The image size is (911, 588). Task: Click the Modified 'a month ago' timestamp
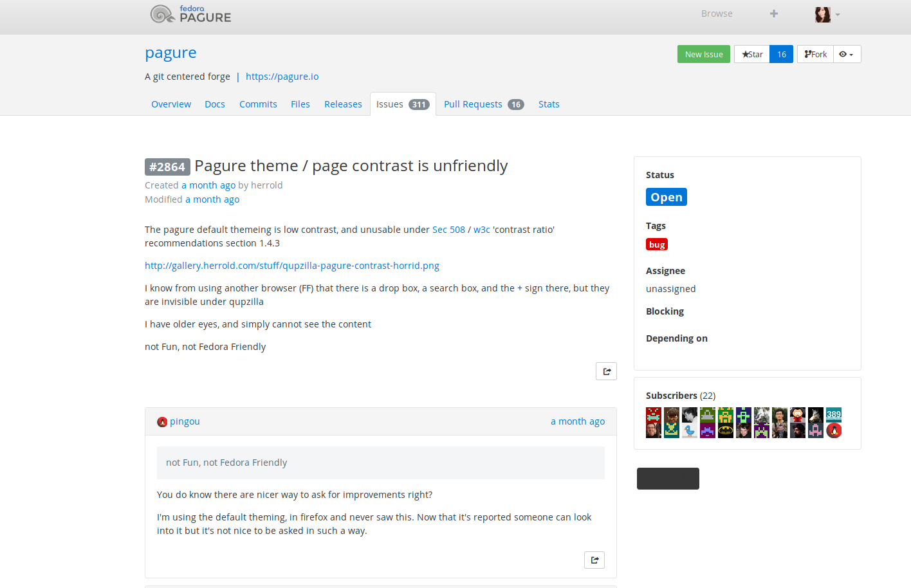pos(212,199)
